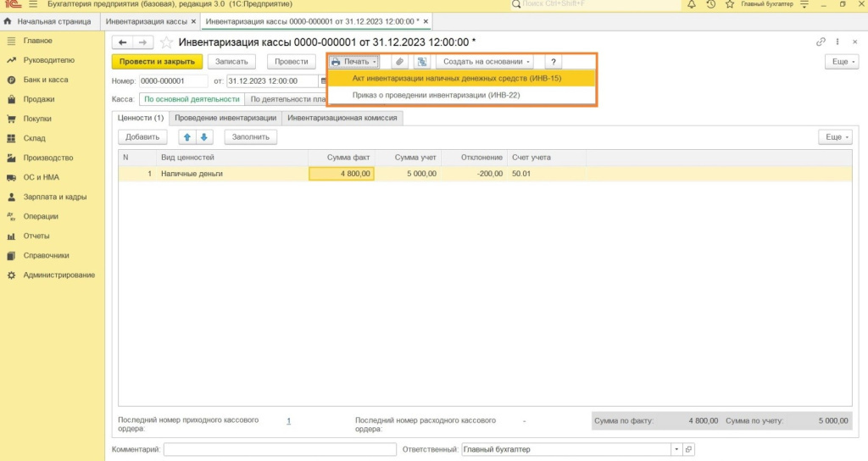Click the 1C logo icon
868x461 pixels.
12,4
